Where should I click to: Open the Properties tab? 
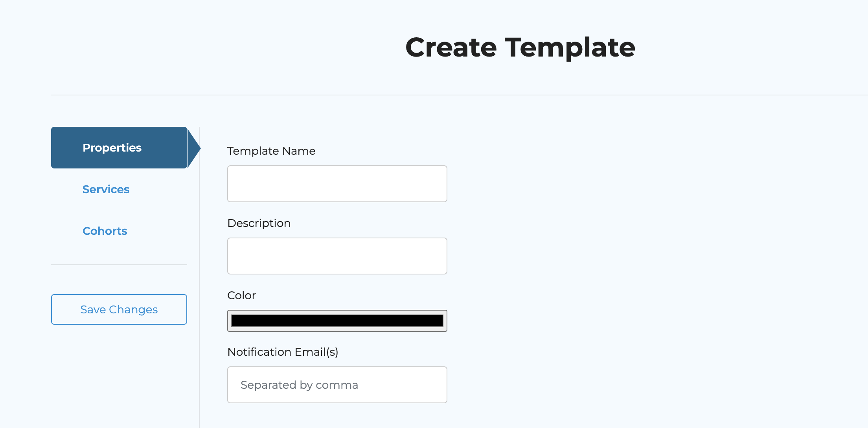(112, 148)
